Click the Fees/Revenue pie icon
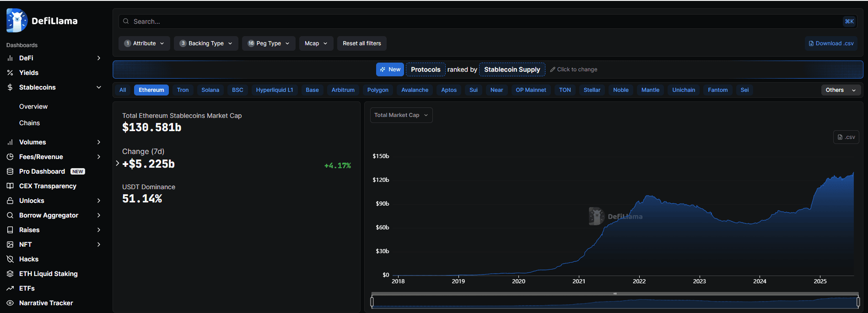This screenshot has height=313, width=868. click(x=10, y=157)
